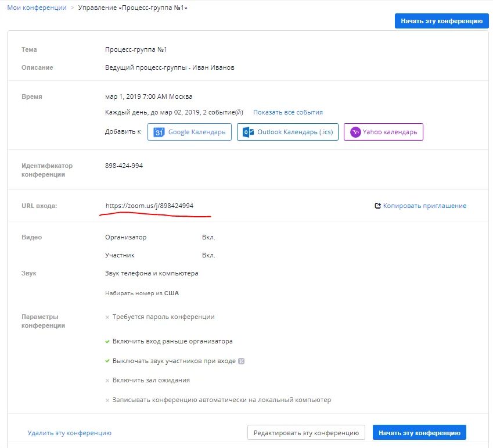
Task: Click the bottom Начать эту конференцию button
Action: [419, 432]
